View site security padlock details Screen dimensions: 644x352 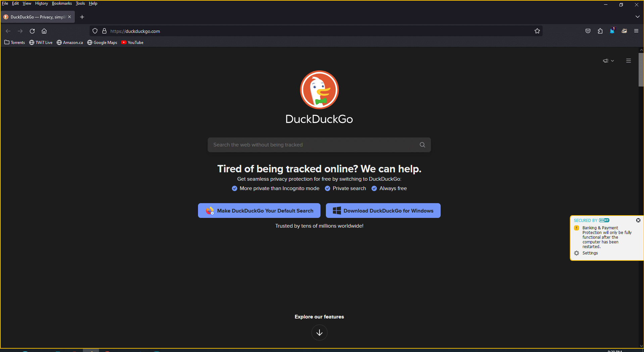point(104,31)
